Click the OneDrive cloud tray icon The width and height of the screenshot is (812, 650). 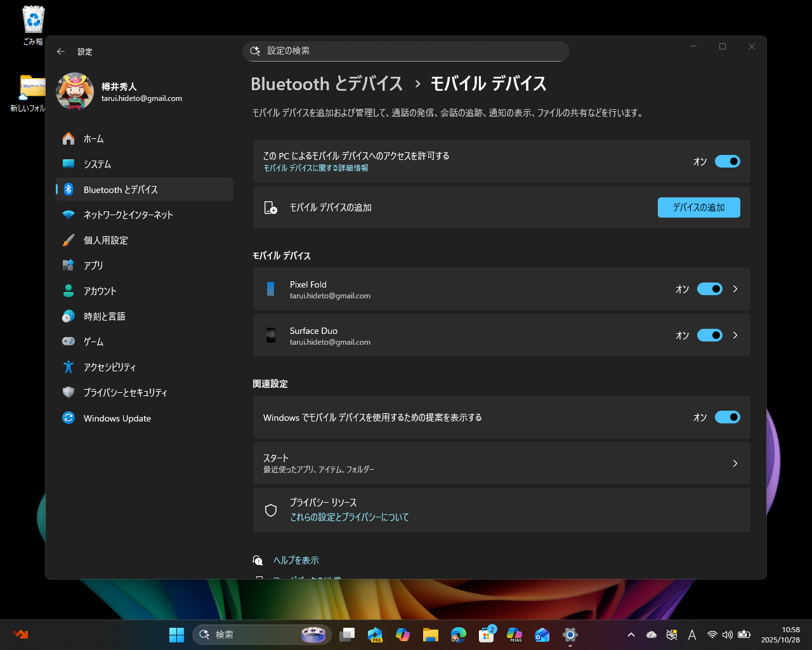click(x=652, y=635)
